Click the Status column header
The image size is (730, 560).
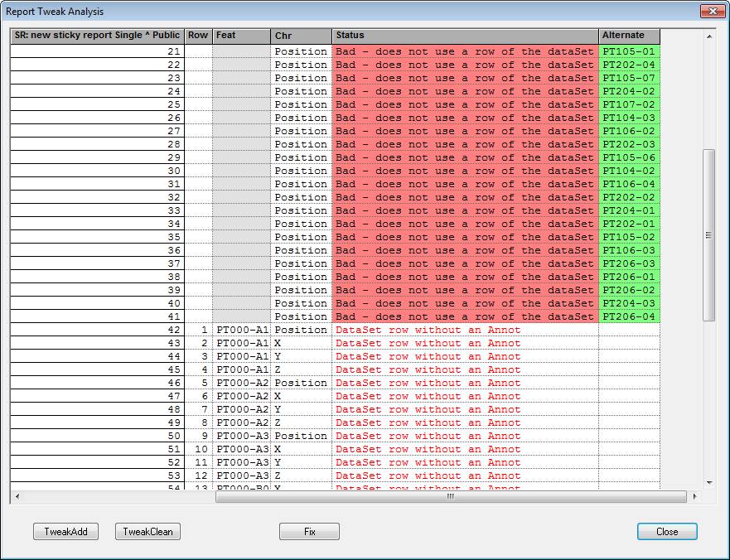coord(465,36)
